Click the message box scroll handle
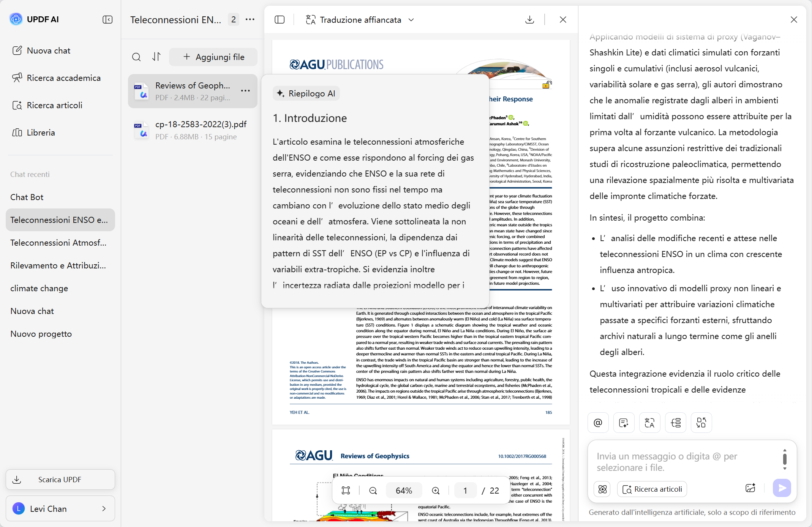The height and width of the screenshot is (527, 812). click(x=785, y=459)
